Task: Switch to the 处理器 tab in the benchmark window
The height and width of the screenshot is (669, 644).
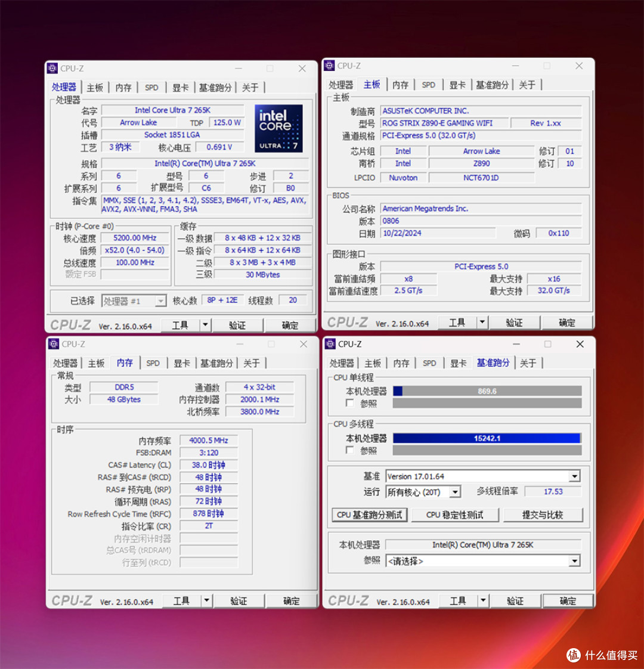Action: 342,363
